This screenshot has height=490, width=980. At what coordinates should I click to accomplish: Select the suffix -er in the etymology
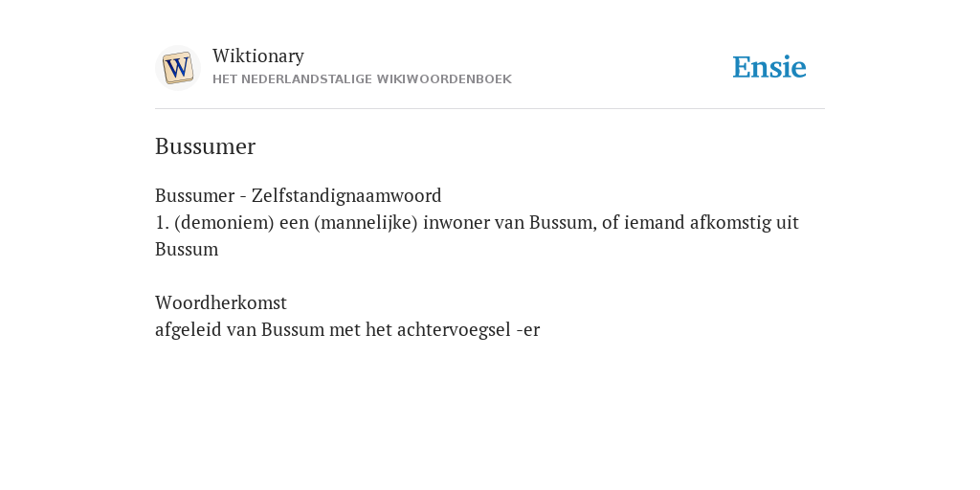pos(528,330)
